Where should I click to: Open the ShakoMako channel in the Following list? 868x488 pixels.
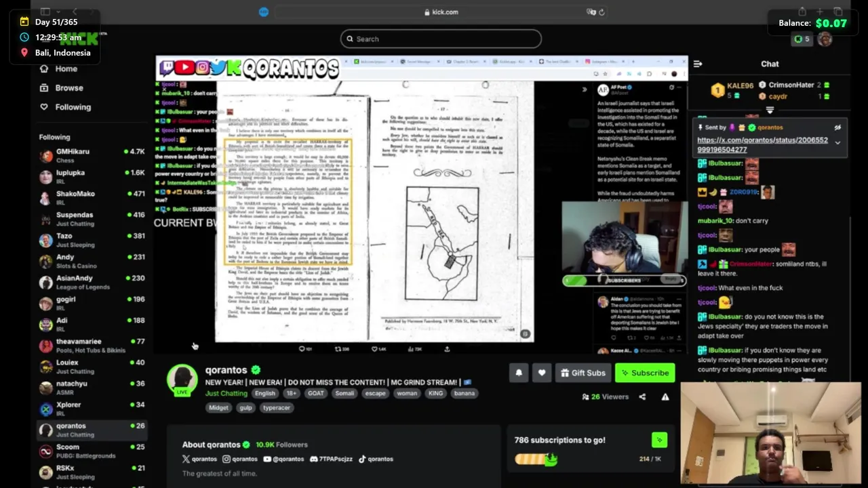pyautogui.click(x=91, y=198)
